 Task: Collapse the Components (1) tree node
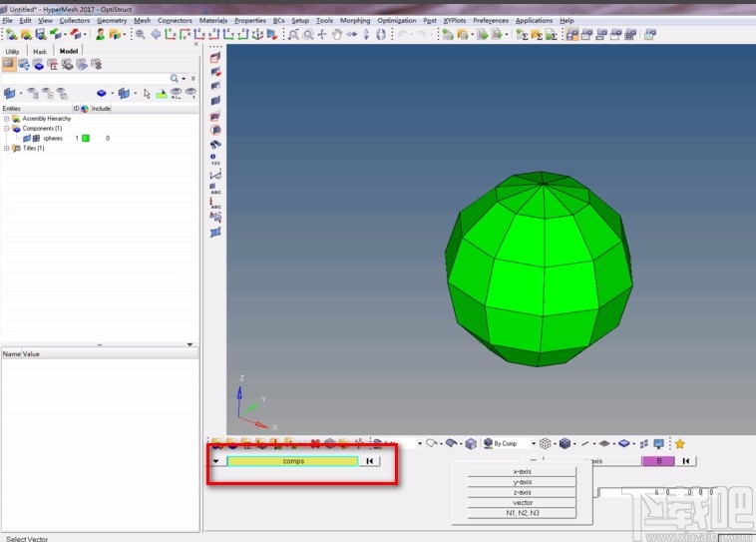[6, 129]
